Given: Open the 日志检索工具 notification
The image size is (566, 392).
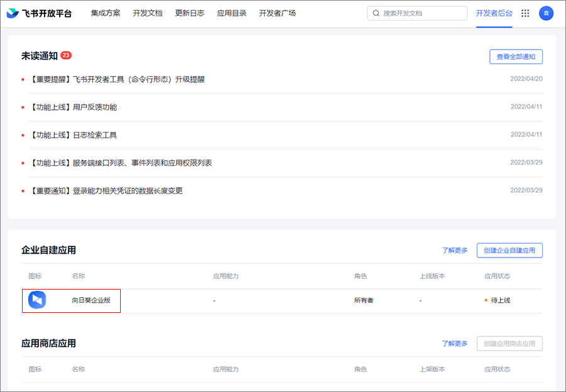Looking at the screenshot, I should point(73,135).
